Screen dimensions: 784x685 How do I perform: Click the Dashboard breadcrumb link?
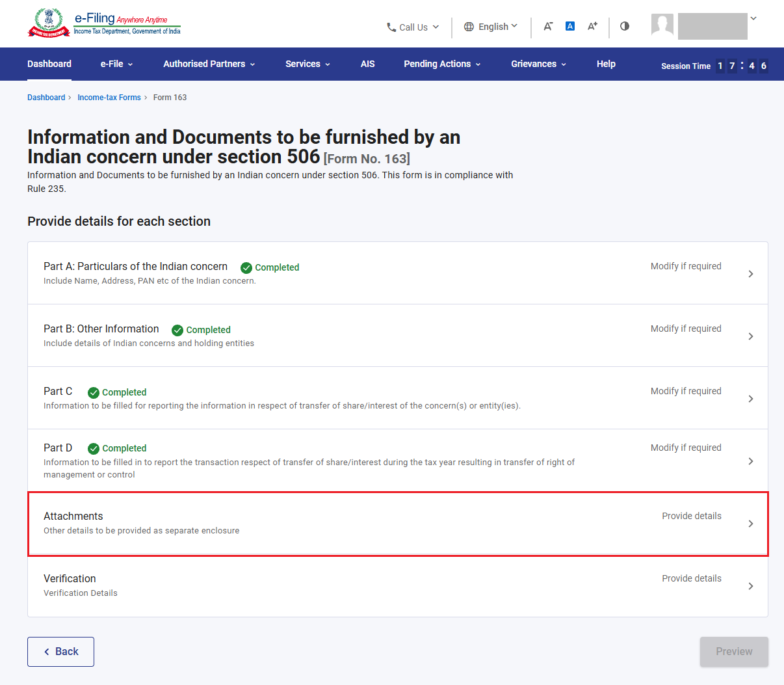[46, 98]
